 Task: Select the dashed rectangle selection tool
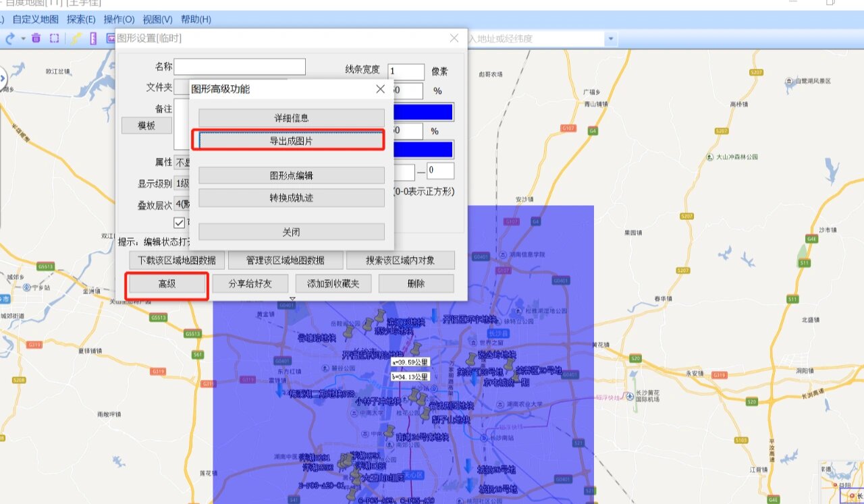click(x=55, y=38)
